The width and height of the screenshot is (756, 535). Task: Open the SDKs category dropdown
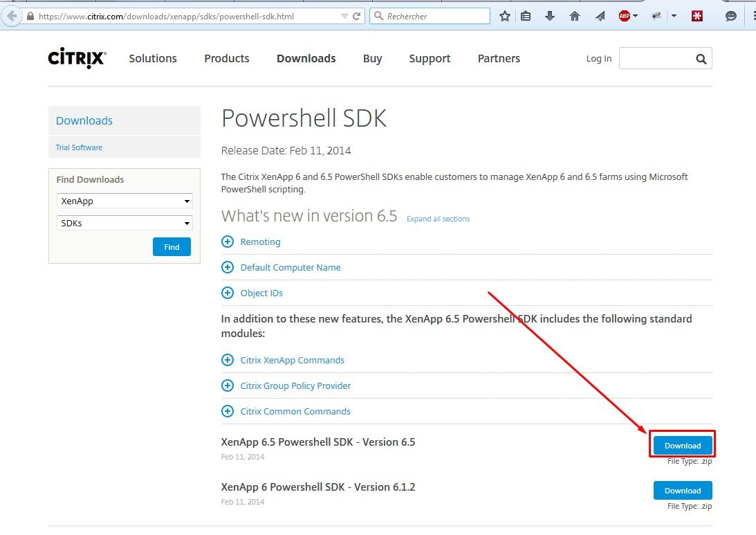[125, 224]
